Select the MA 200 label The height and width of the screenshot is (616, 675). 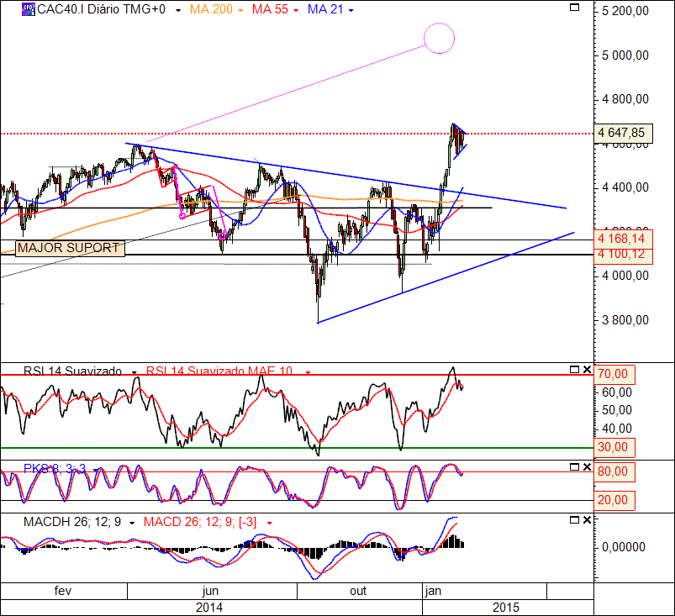pyautogui.click(x=211, y=9)
